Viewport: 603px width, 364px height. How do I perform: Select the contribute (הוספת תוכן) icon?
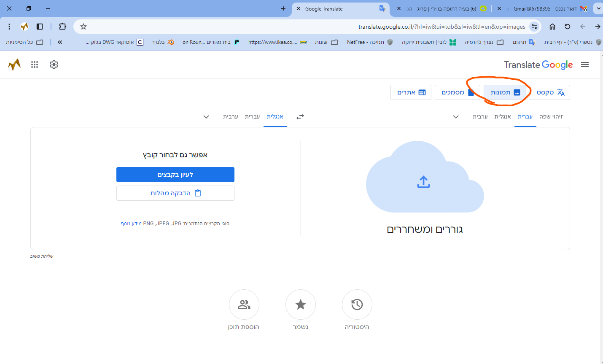(244, 305)
